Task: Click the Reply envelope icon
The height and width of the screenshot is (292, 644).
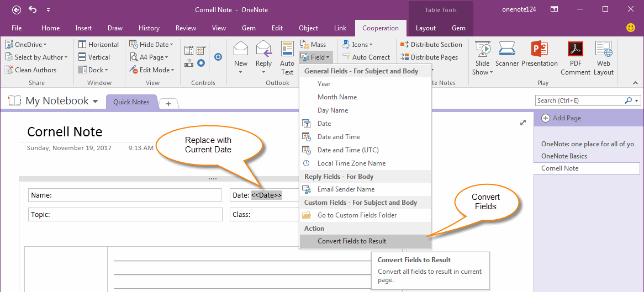Action: tap(263, 49)
